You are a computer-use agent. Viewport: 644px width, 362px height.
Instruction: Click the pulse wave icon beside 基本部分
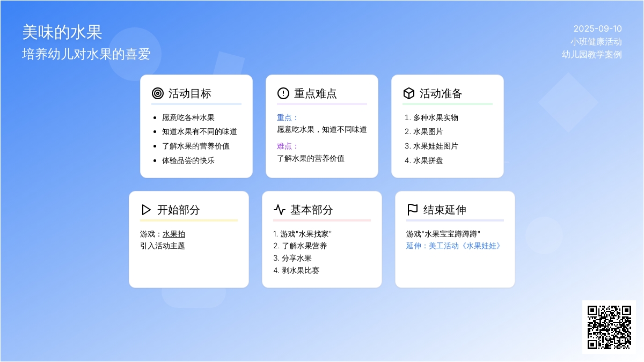coord(279,210)
